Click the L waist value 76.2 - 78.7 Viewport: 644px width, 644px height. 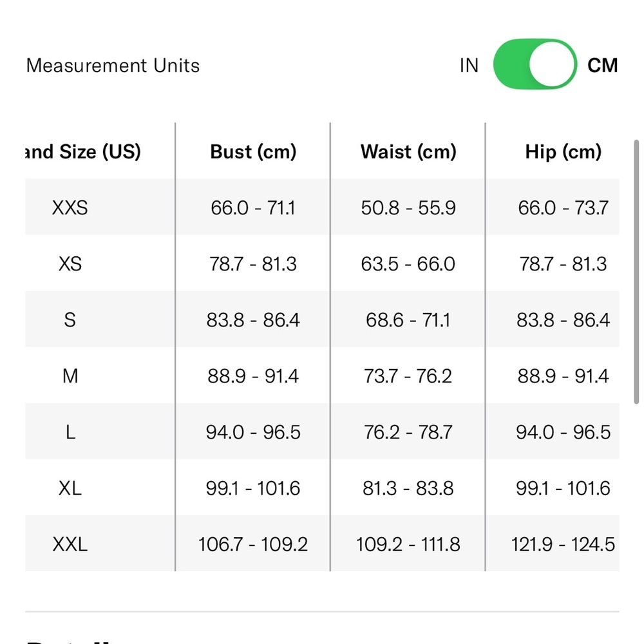click(408, 432)
